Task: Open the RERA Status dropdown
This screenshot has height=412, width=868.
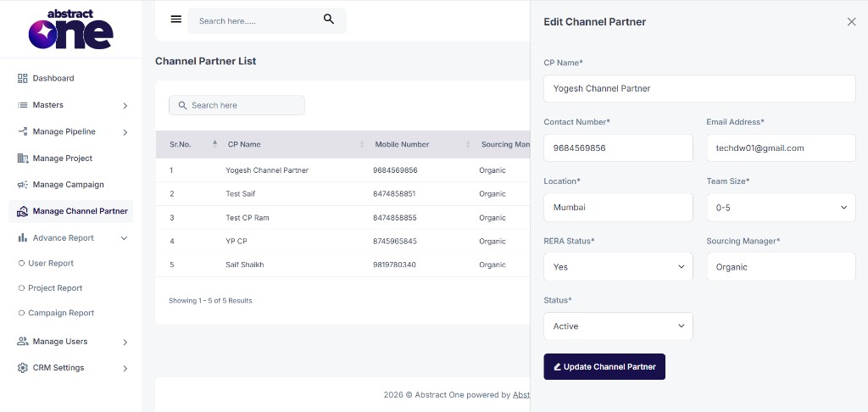Action: click(x=618, y=267)
